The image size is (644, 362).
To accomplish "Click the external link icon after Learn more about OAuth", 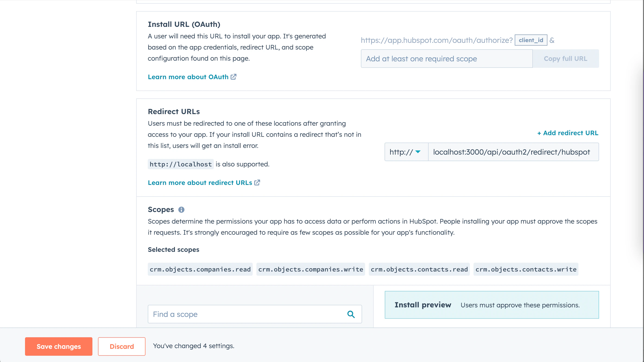I will [x=234, y=77].
